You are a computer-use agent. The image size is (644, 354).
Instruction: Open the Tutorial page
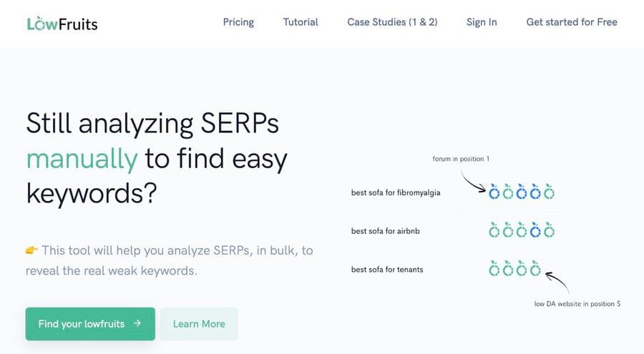click(301, 22)
